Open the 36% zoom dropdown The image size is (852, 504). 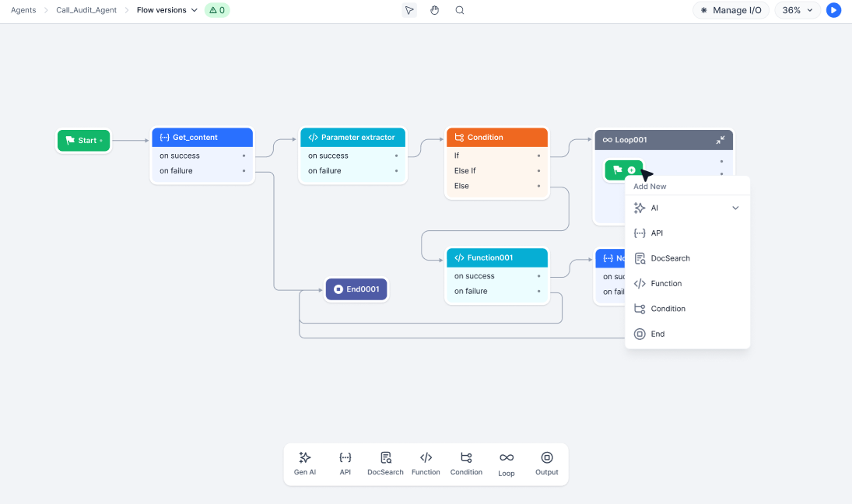point(796,10)
